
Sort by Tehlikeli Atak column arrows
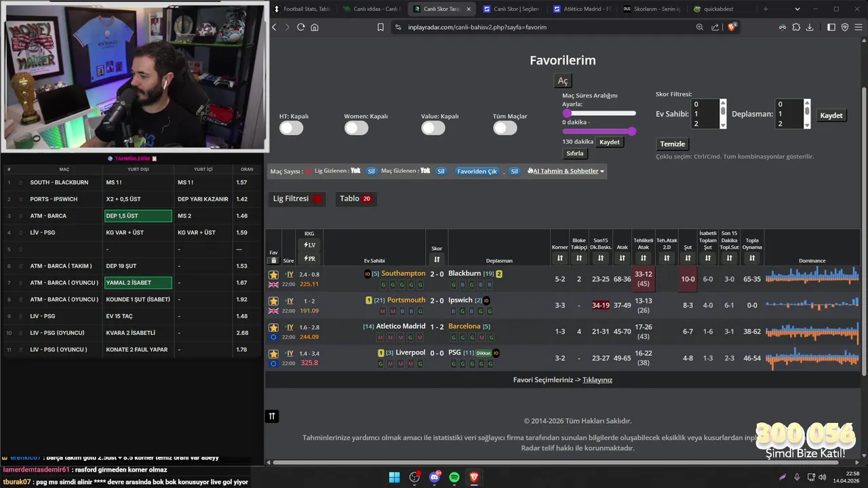[643, 258]
